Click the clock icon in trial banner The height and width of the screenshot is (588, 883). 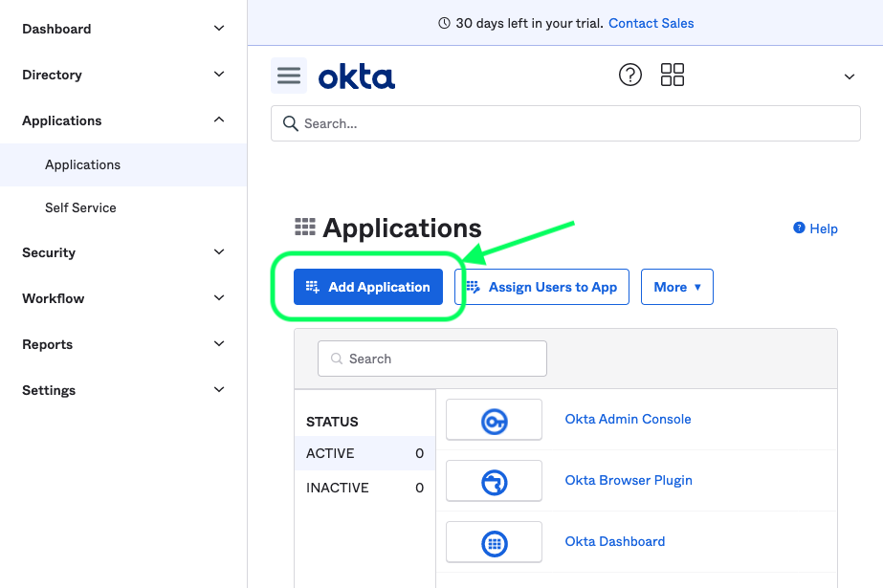pos(444,23)
